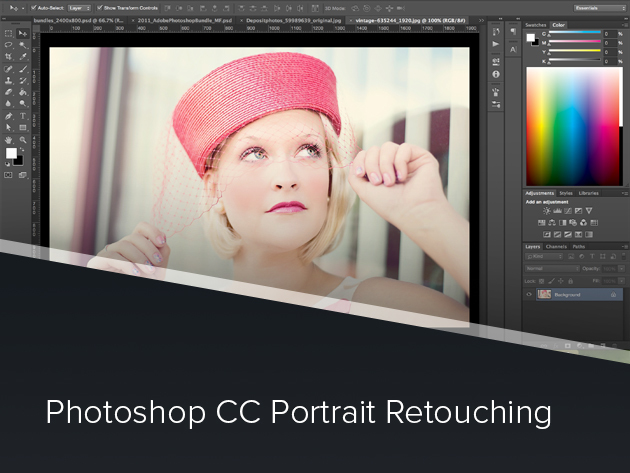Screen dimensions: 630x473
Task: Open the bundles_2400x800.psd document tab
Action: pos(78,20)
